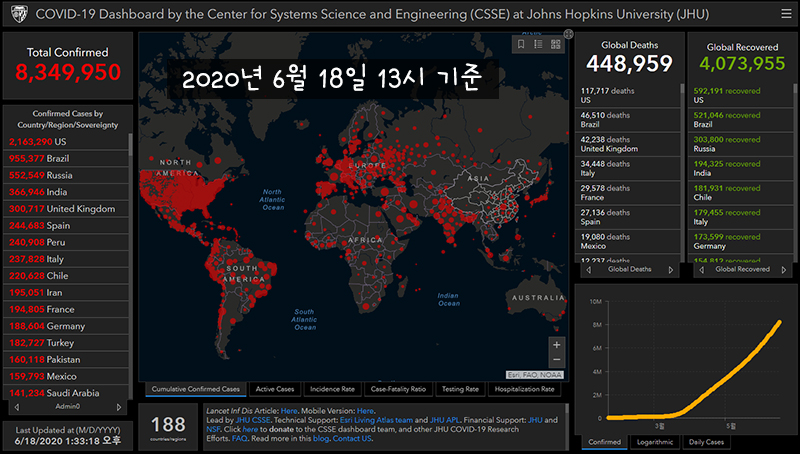Open the basemap gallery grid icon

pos(556,44)
